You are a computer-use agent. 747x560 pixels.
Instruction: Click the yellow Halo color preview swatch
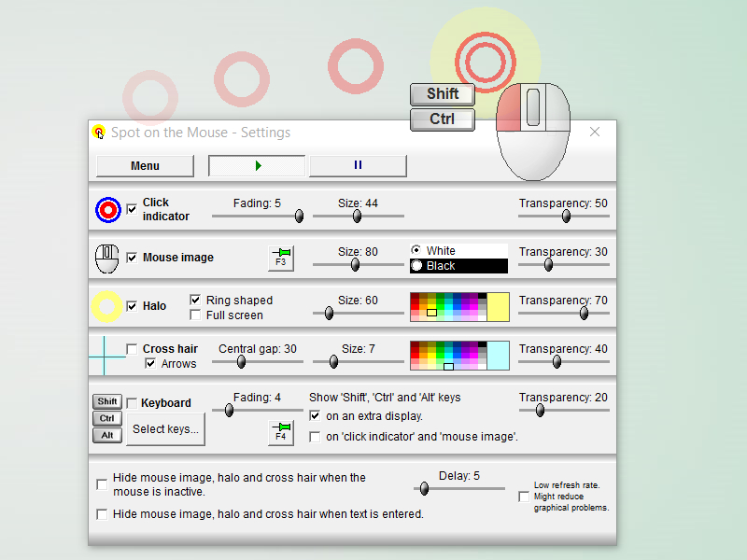click(x=498, y=307)
